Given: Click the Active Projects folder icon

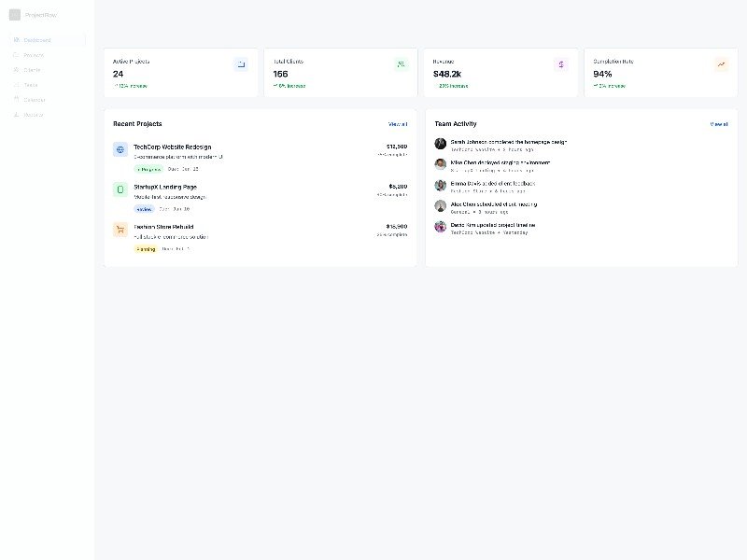Looking at the screenshot, I should 241,64.
